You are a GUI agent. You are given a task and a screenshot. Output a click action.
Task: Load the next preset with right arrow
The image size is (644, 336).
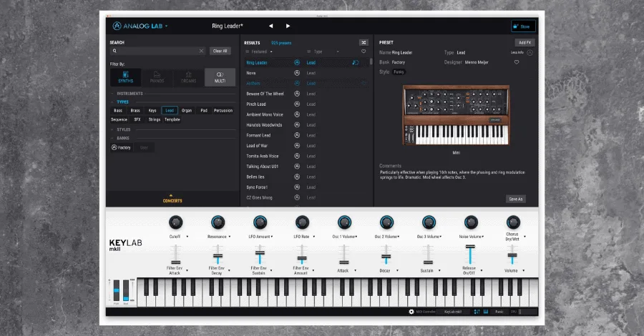click(x=288, y=26)
